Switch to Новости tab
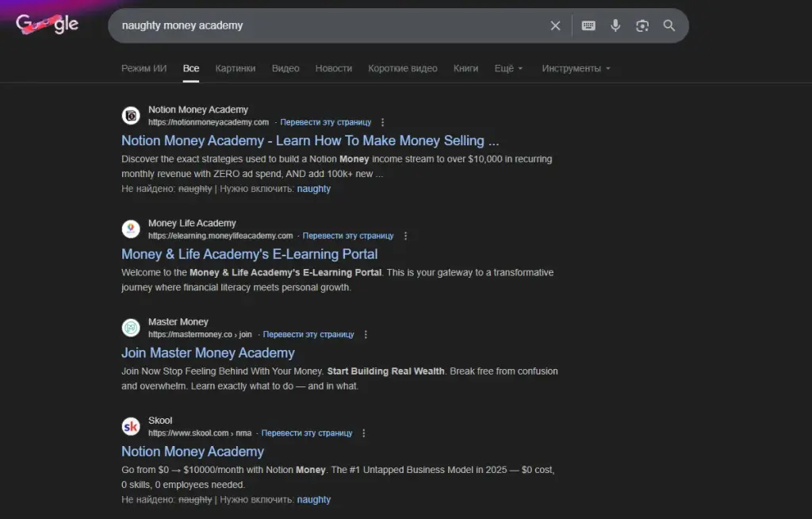Viewport: 812px width, 519px height. [334, 68]
